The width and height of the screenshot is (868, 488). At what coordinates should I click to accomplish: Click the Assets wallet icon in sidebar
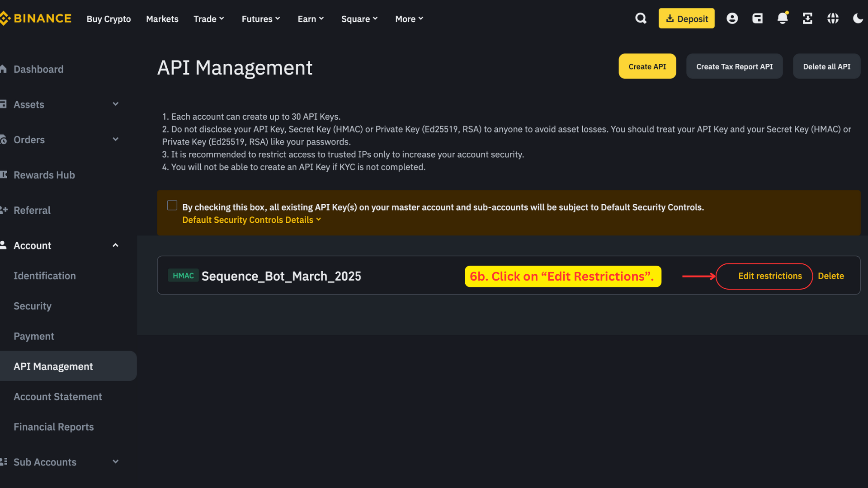pos(3,104)
